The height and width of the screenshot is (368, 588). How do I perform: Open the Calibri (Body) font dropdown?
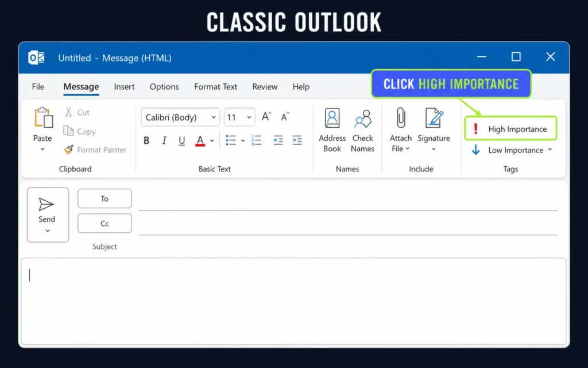click(180, 117)
